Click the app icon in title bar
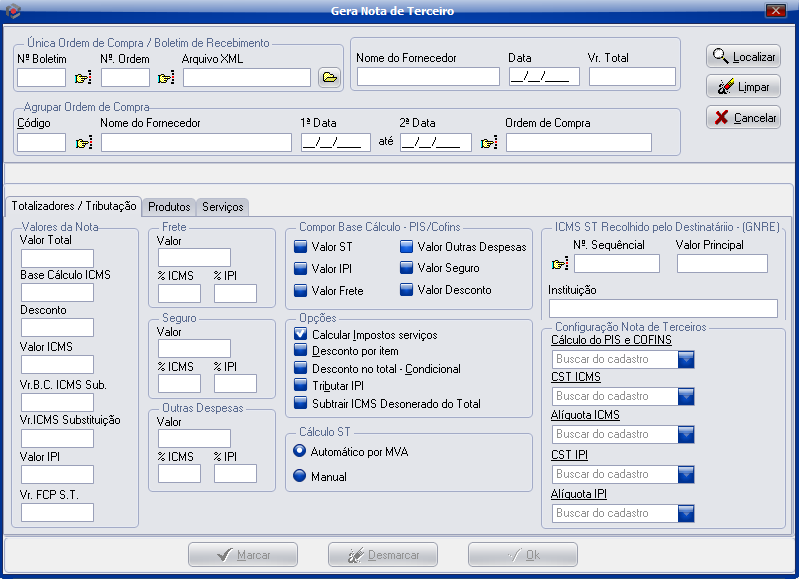Image resolution: width=799 pixels, height=579 pixels. click(12, 11)
